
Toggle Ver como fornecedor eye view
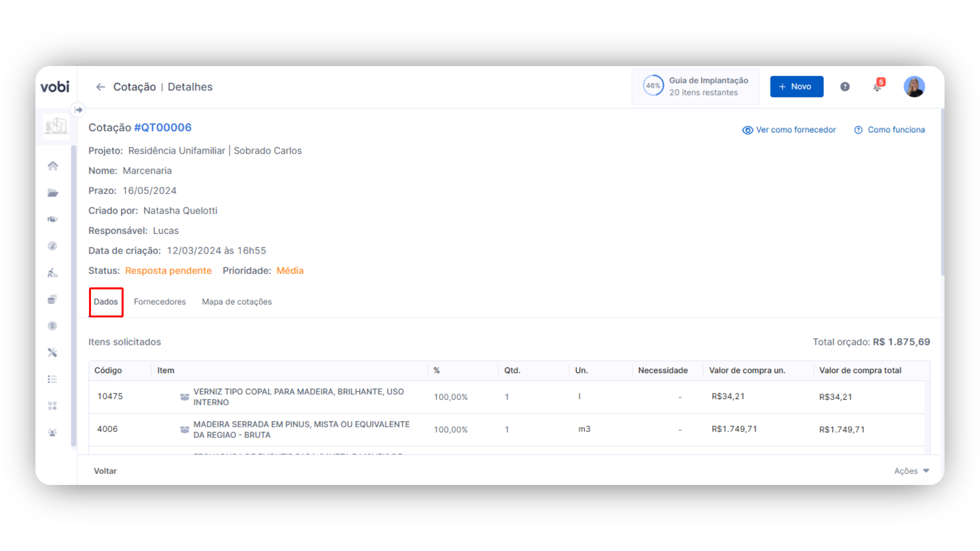coord(789,130)
